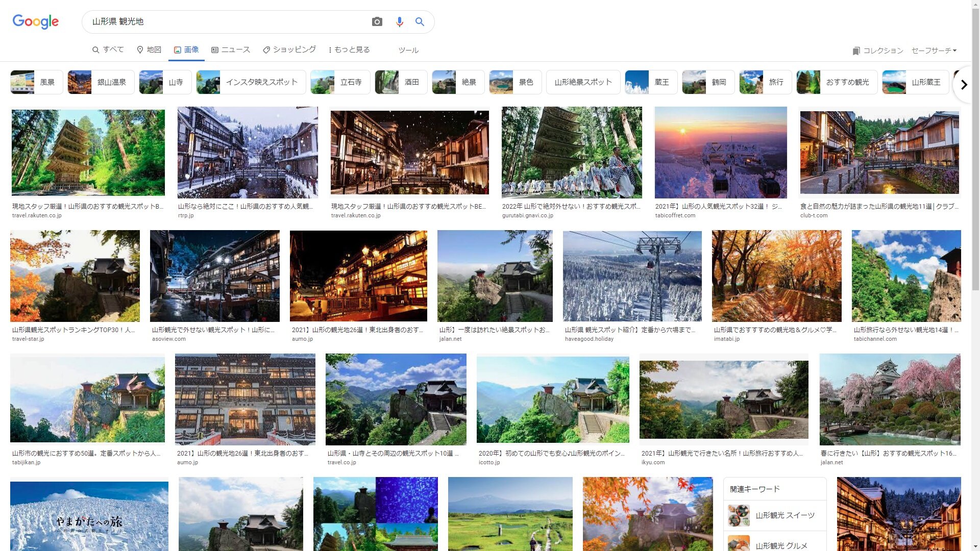Open the もっと見る menu
980x551 pixels.
point(349,49)
